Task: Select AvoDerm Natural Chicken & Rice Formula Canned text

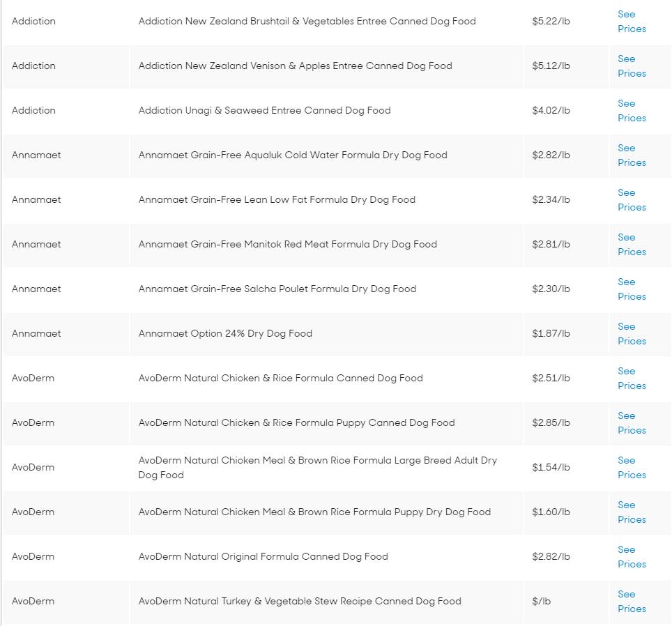Action: tap(281, 378)
